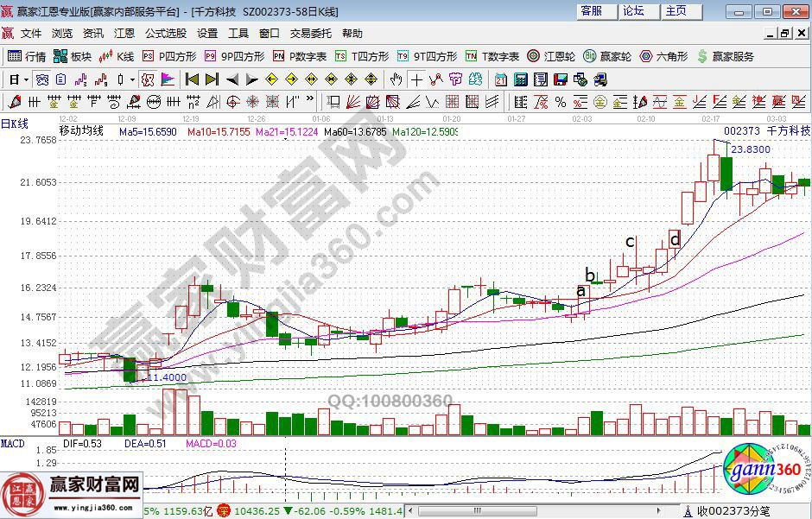Open the 公式选股 menu
Image resolution: width=812 pixels, height=519 pixels.
(x=165, y=34)
